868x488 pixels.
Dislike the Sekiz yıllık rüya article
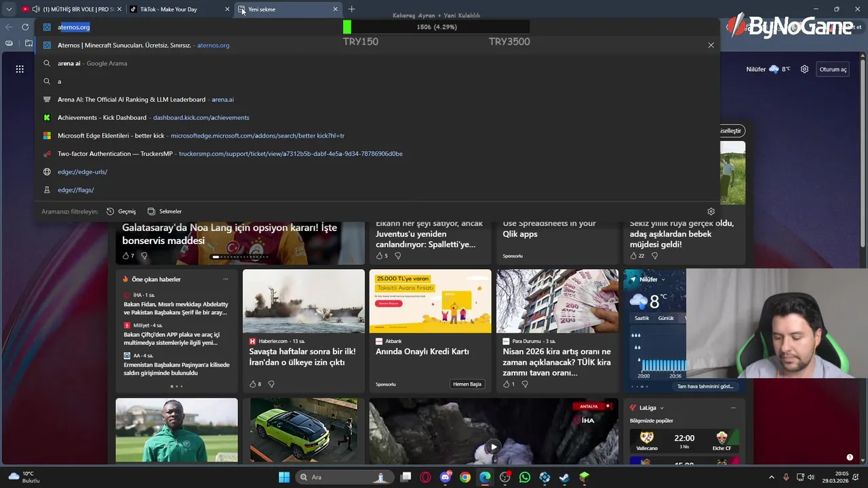654,256
